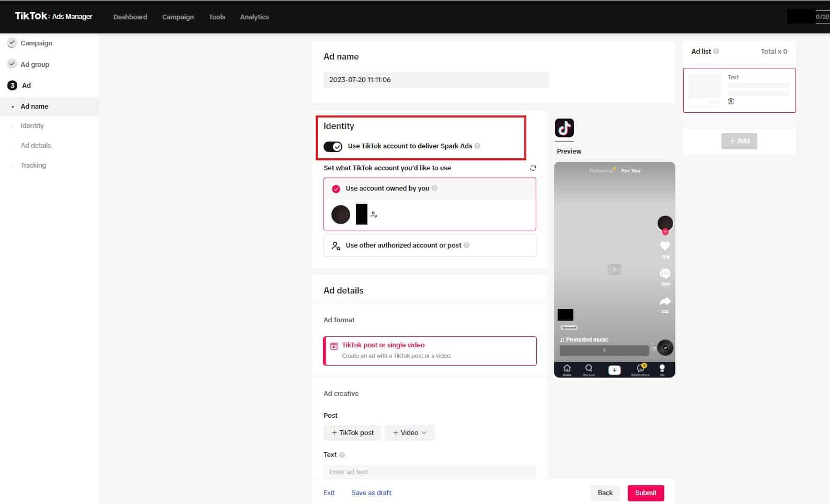Click the 'Total x 0' text
830x504 pixels.
[x=774, y=51]
